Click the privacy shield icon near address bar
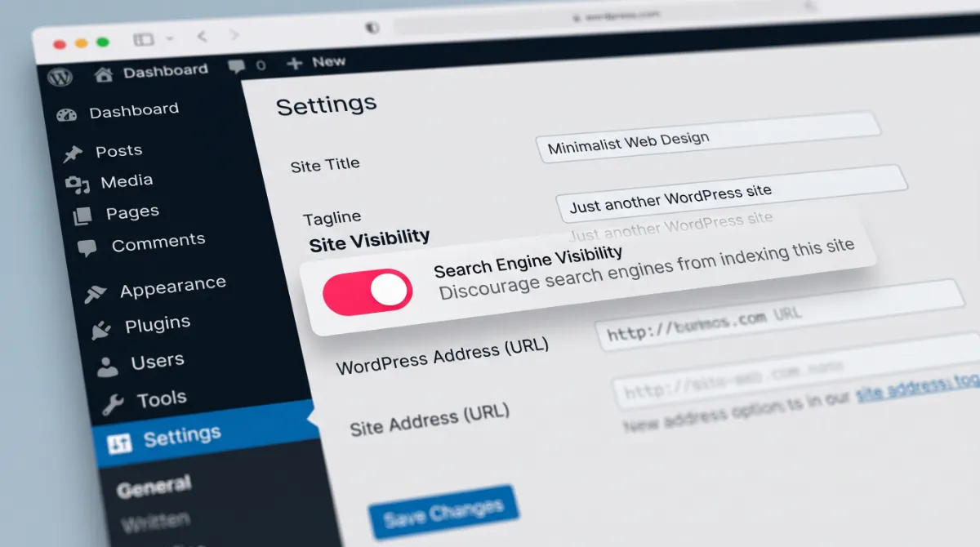 372,28
